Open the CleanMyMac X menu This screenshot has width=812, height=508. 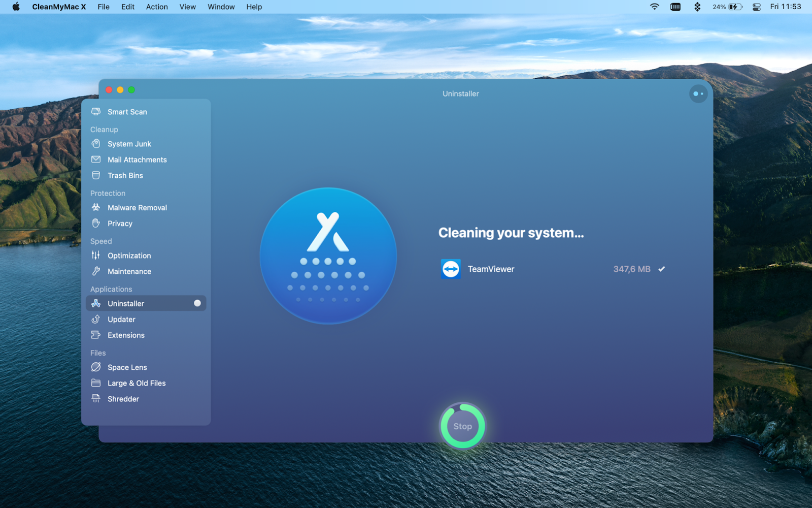[x=59, y=7]
